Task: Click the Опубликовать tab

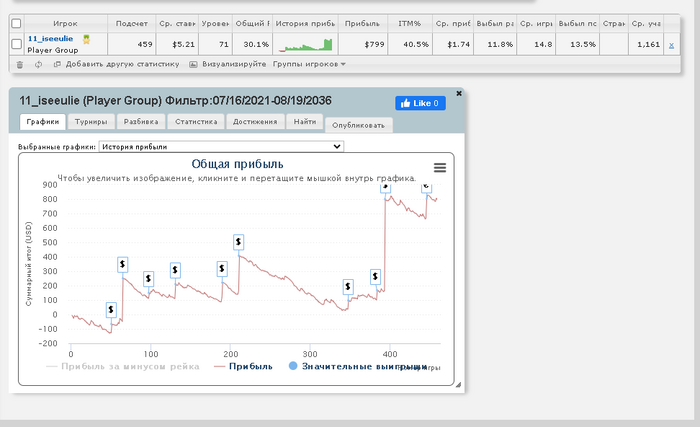Action: 358,125
